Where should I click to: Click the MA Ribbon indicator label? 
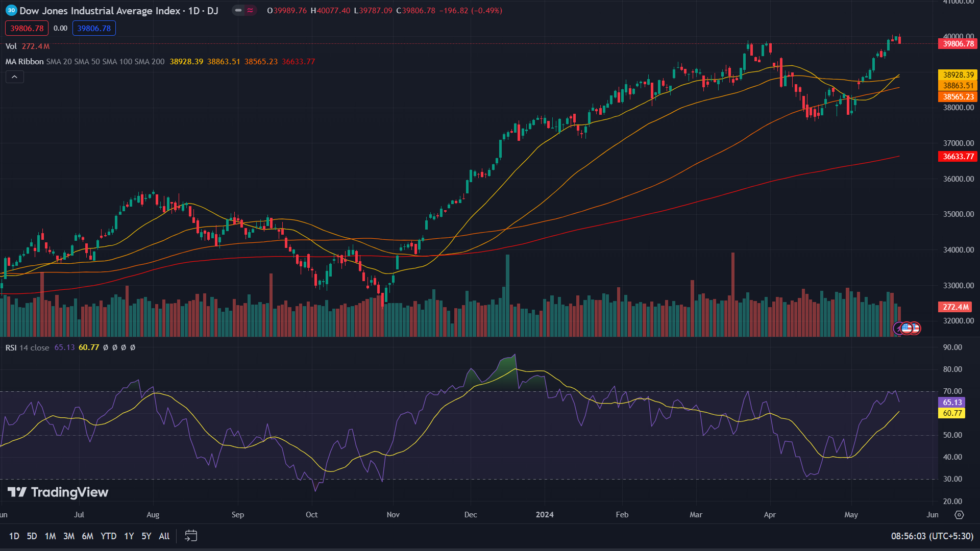[24, 62]
